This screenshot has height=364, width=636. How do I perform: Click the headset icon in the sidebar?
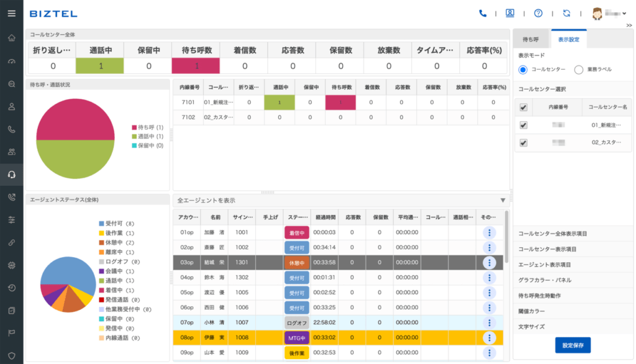[11, 175]
